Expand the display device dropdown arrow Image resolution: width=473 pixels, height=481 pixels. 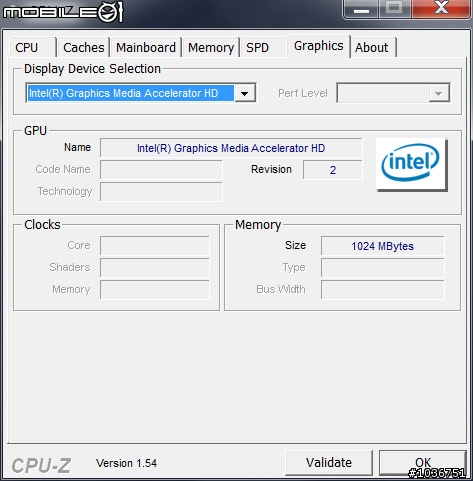pyautogui.click(x=245, y=93)
